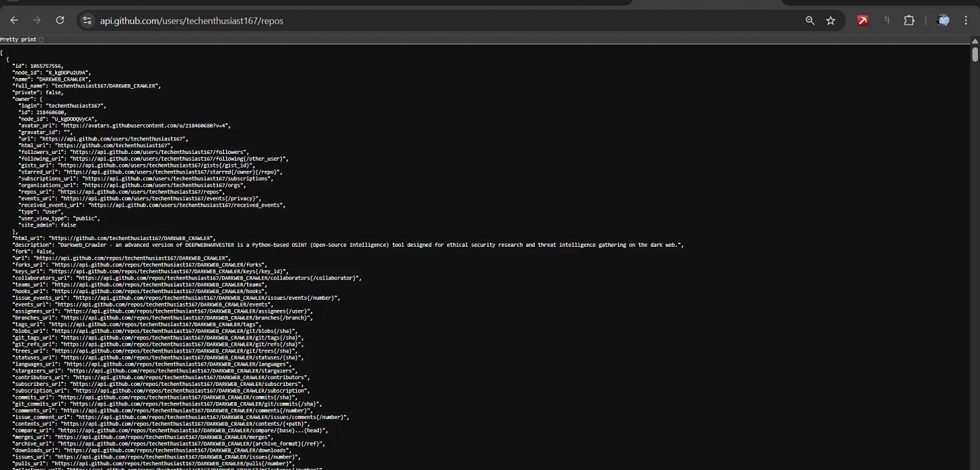
Task: Click the archive_url line
Action: point(169,444)
